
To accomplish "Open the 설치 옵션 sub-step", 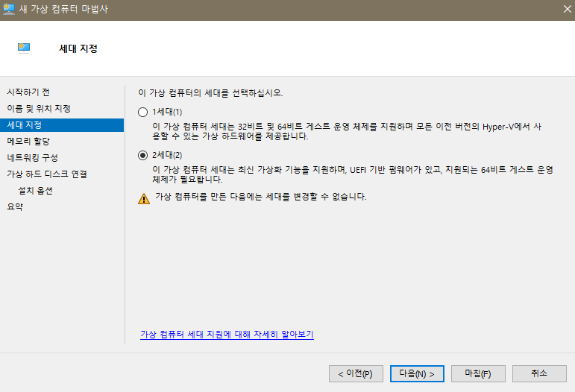I will point(36,191).
